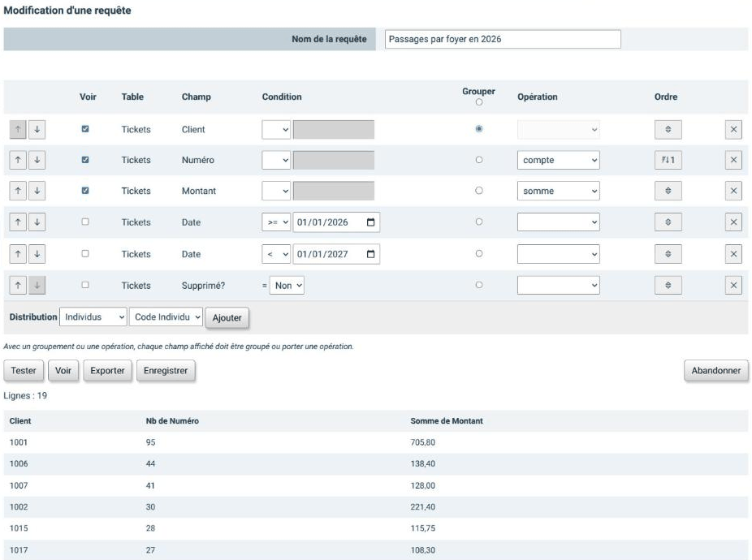This screenshot has width=752, height=560.
Task: Select Grouper radio for Numéro row
Action: click(x=478, y=160)
